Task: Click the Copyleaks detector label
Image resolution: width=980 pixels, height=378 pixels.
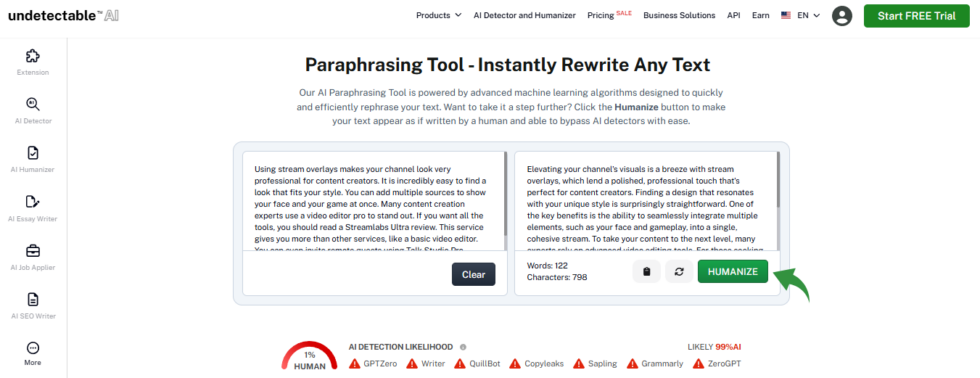Action: [x=544, y=364]
